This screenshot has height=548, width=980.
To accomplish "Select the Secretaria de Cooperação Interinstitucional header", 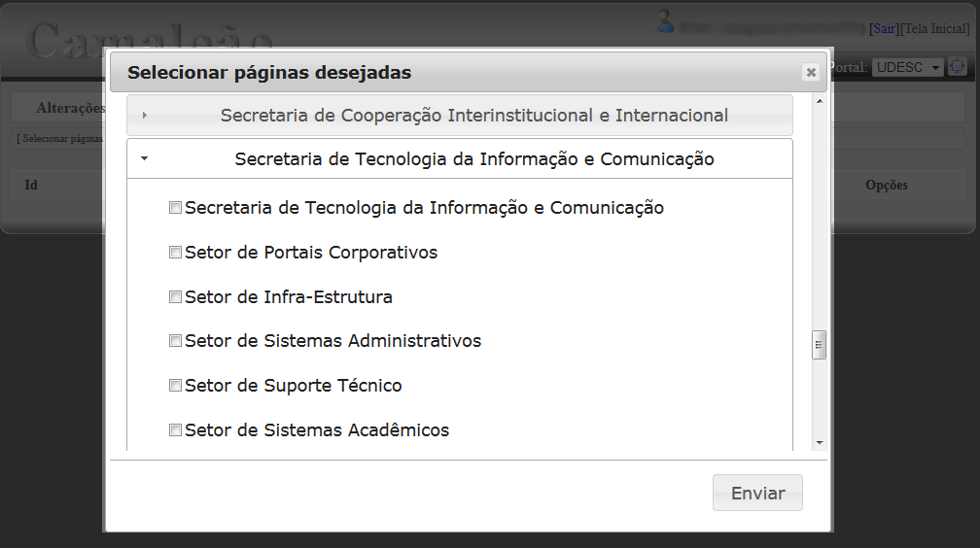I will point(460,115).
